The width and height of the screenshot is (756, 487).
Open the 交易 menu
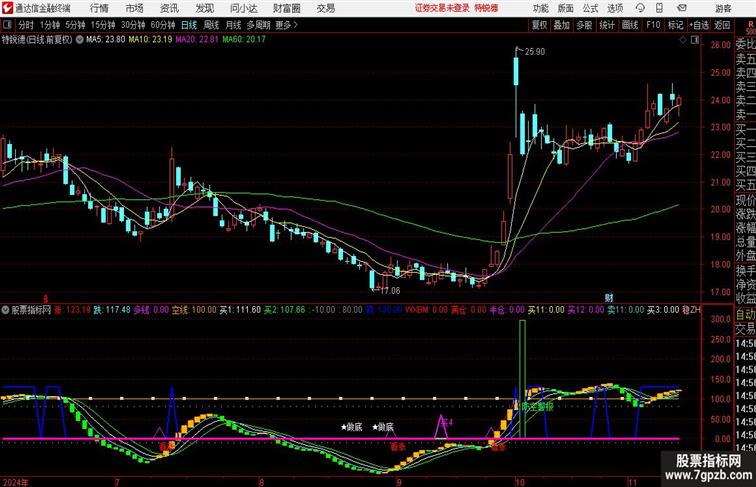point(325,8)
